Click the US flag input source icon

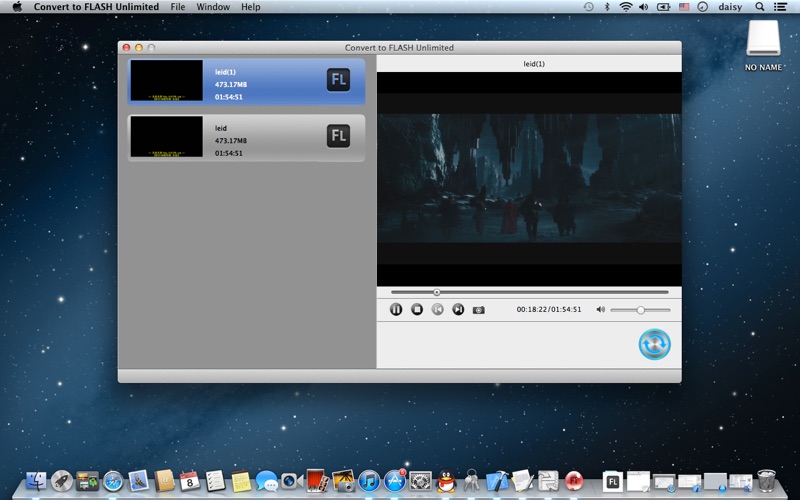tap(684, 7)
